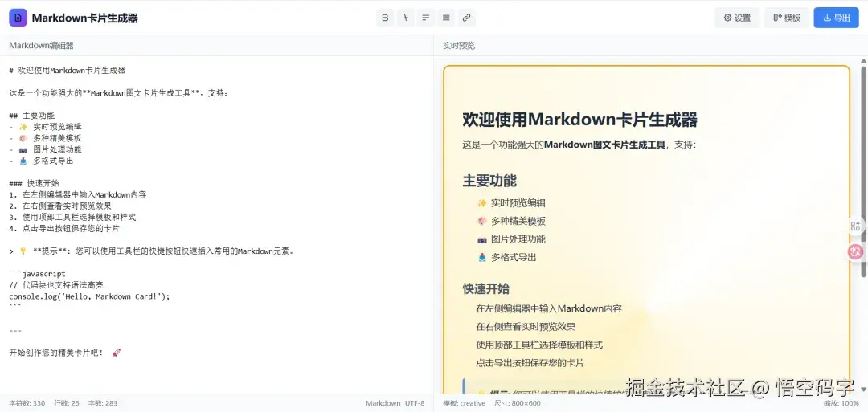Click editor line '开始创作您的精美卡片吧！'

click(x=56, y=353)
